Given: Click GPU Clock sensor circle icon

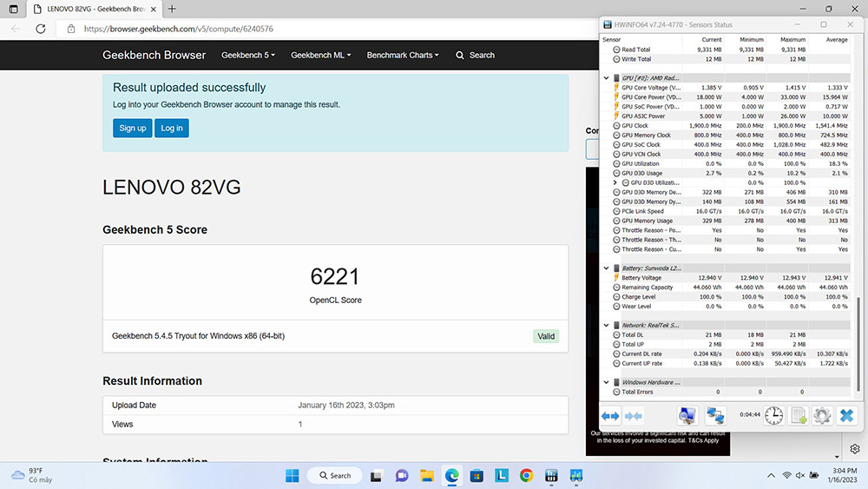Looking at the screenshot, I should [616, 126].
